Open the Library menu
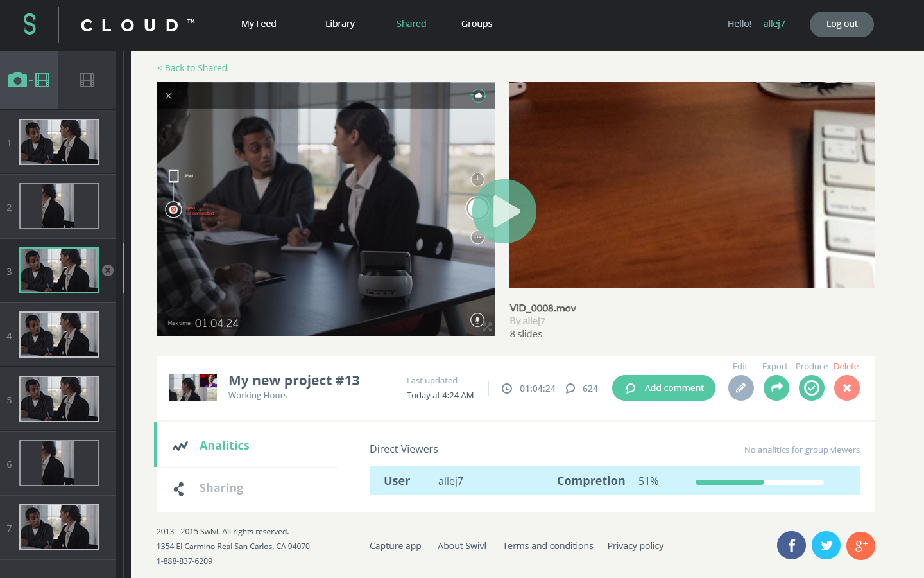The width and height of the screenshot is (924, 578). [x=340, y=24]
